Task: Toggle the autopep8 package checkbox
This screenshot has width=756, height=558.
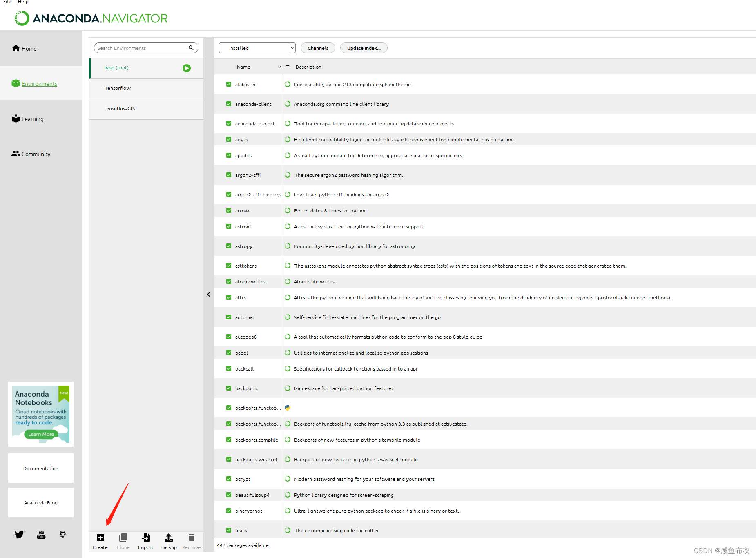Action: (229, 337)
